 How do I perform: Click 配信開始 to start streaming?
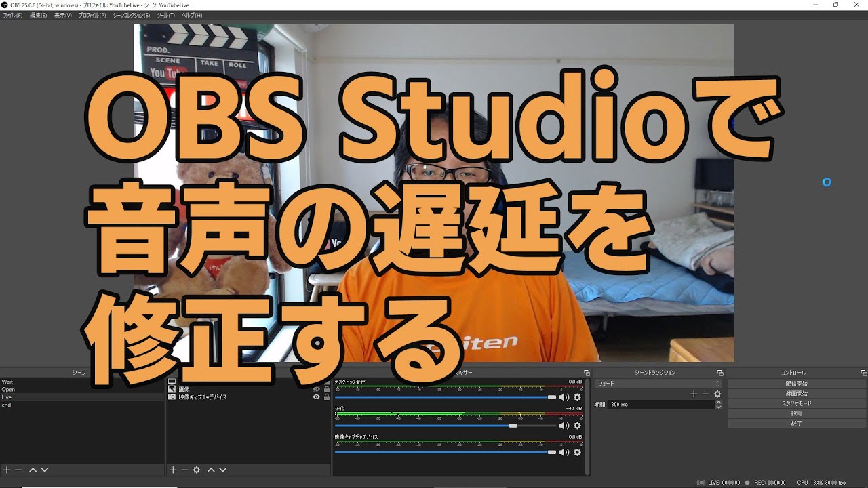(797, 384)
